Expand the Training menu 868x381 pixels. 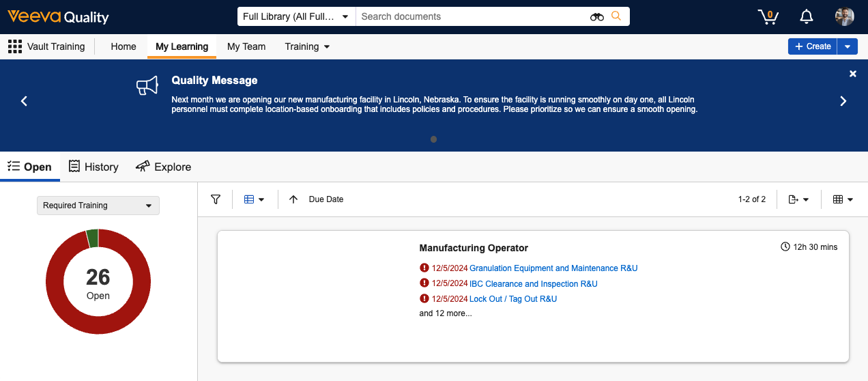(307, 46)
